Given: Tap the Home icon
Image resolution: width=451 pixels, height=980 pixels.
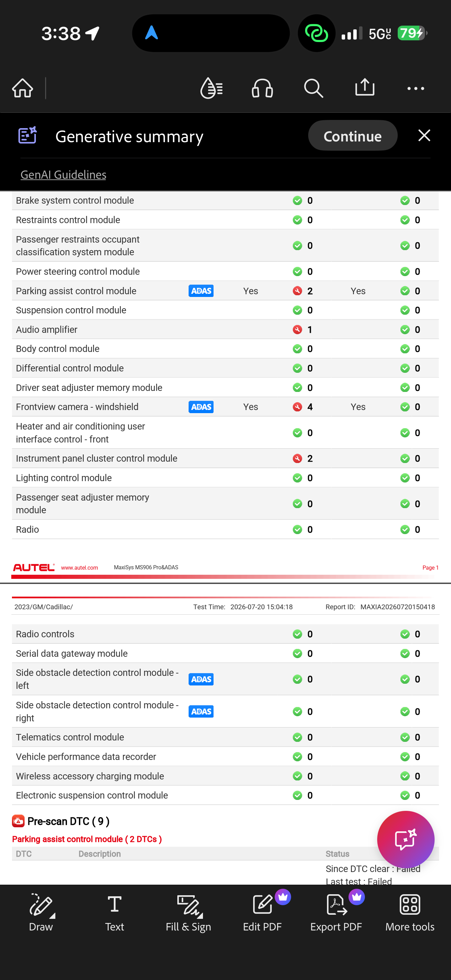Looking at the screenshot, I should click(23, 88).
